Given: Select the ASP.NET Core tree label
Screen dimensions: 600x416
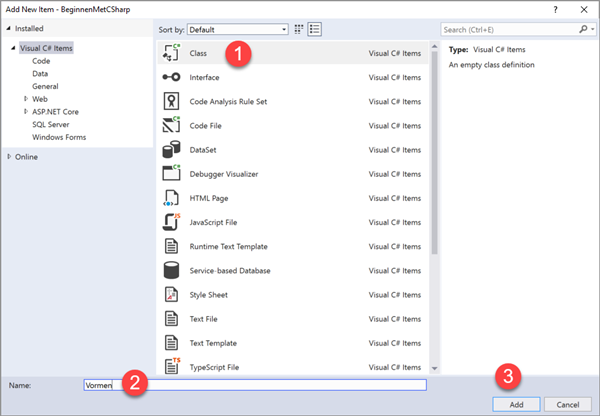Looking at the screenshot, I should [x=55, y=111].
